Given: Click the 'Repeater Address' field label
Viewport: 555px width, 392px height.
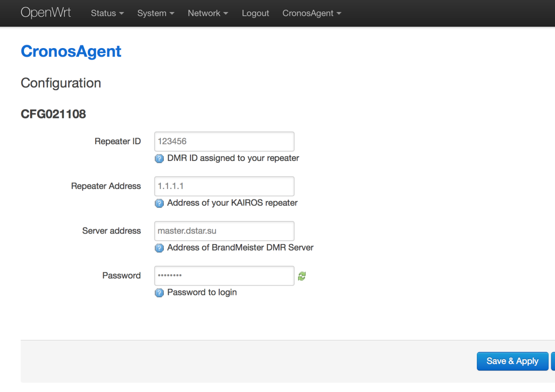Looking at the screenshot, I should (106, 186).
